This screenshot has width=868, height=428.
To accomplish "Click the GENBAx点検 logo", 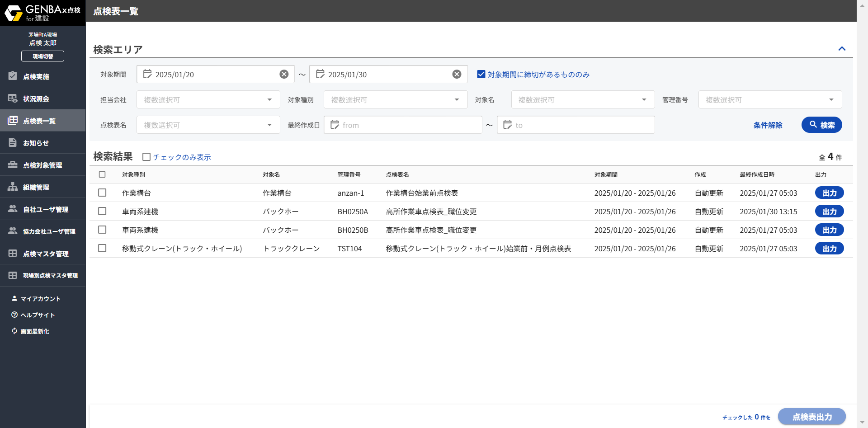I will [42, 13].
